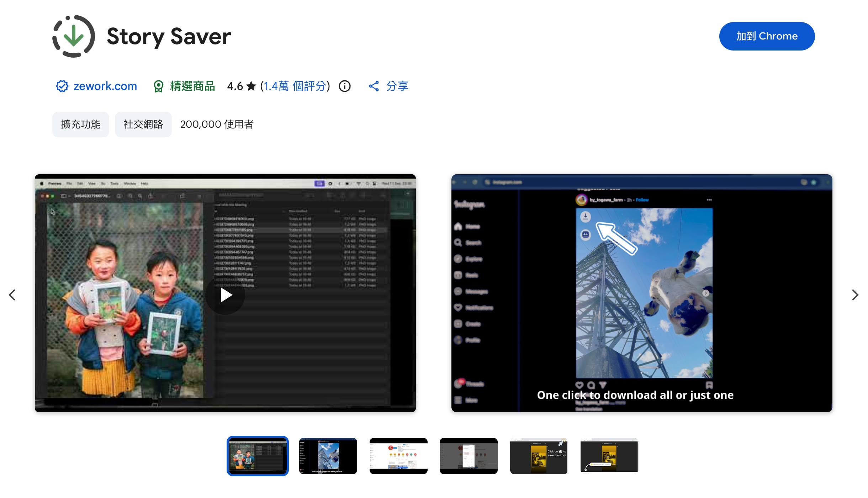Select the second thumbnail showing tower and cow
This screenshot has height=498, width=868.
[328, 456]
